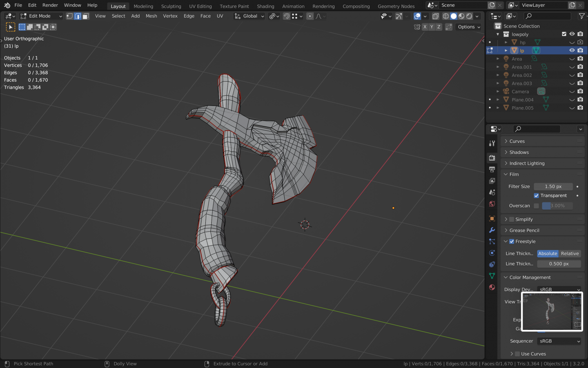Click the Filter Size value field

pos(553,187)
